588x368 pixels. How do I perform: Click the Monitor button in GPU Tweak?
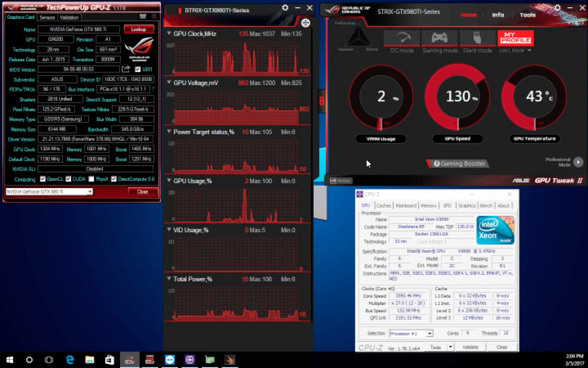tap(341, 181)
